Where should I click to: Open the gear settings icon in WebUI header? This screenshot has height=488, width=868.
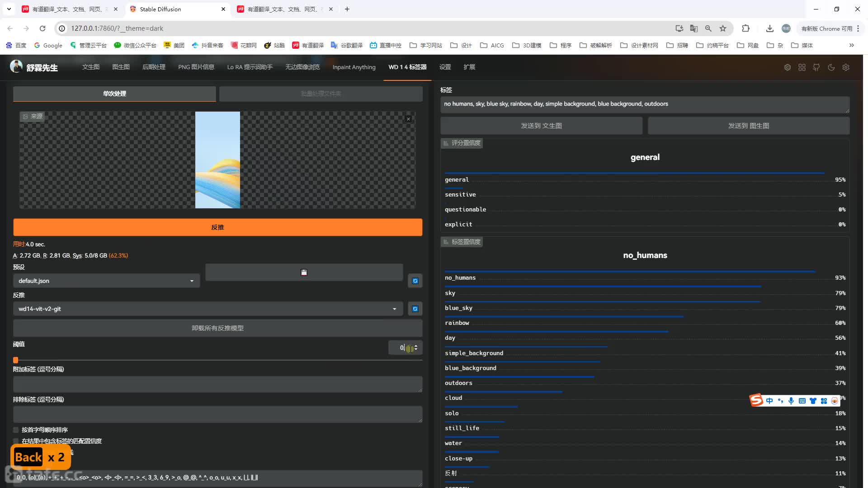point(846,67)
